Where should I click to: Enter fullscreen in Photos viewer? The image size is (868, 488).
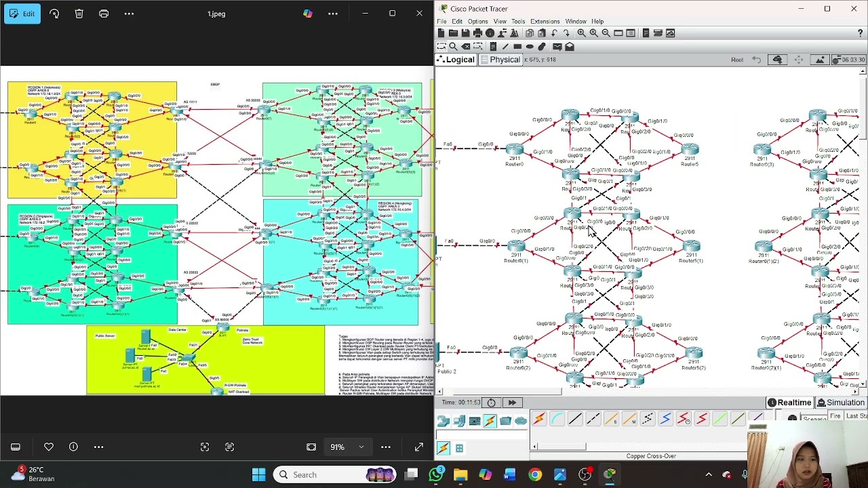(418, 447)
